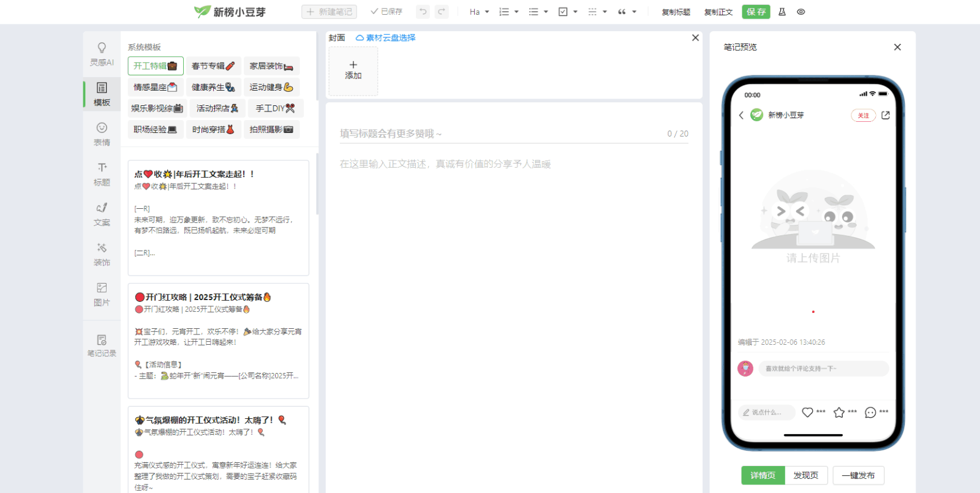
Task: Click 复制正文 to copy body text
Action: click(718, 12)
